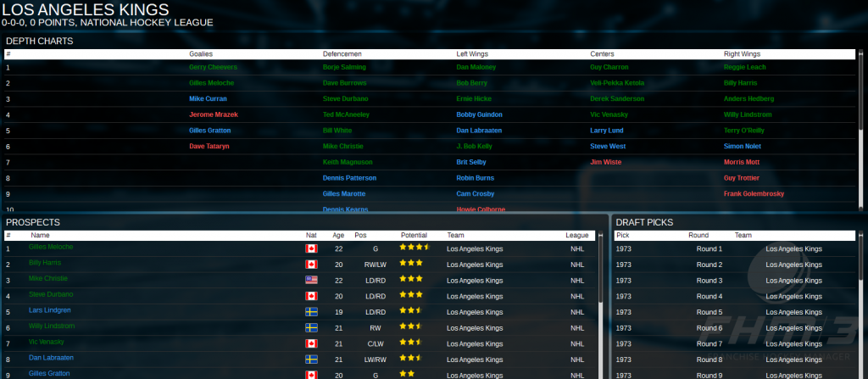Screen dimensions: 868x379
Task: Select center Guy Charron
Action: point(609,67)
